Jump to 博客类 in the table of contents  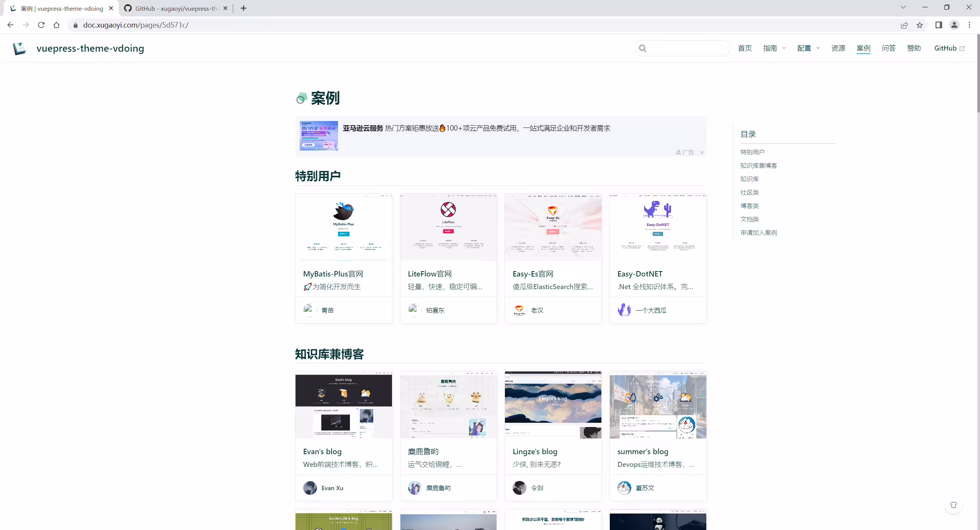[x=750, y=206]
